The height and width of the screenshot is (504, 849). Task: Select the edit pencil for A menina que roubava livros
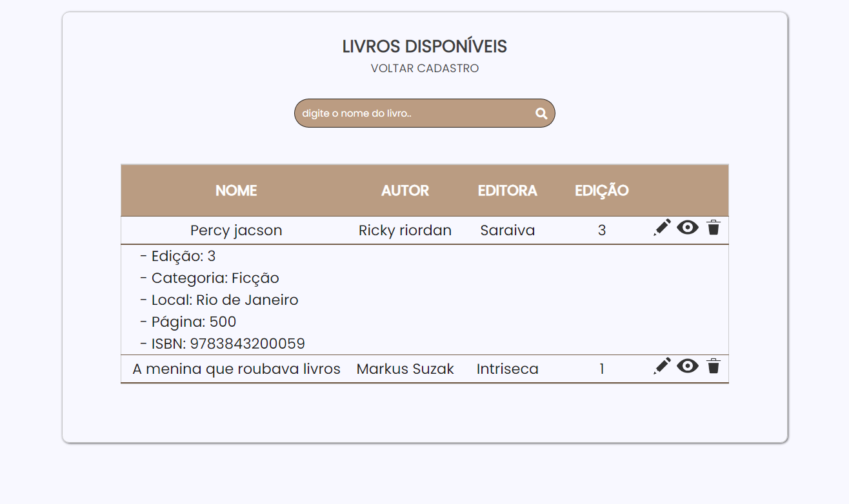click(x=661, y=366)
